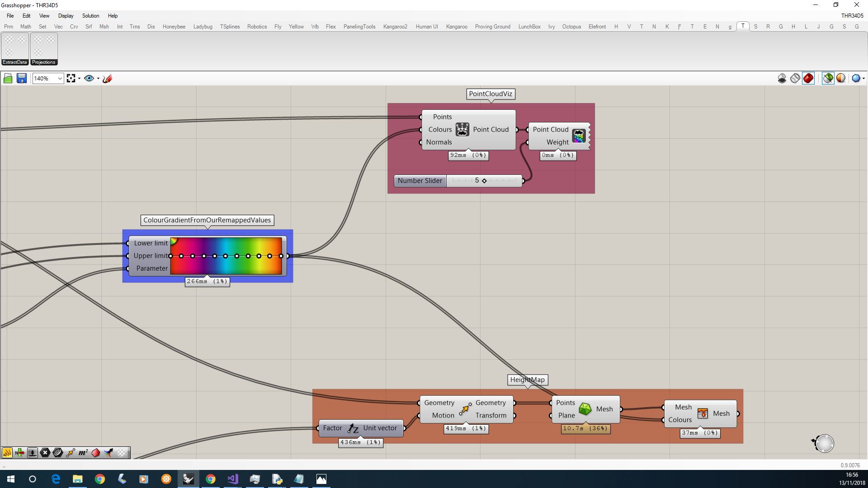
Task: Enable shaded preview with the red cylinder icon
Action: pos(808,78)
